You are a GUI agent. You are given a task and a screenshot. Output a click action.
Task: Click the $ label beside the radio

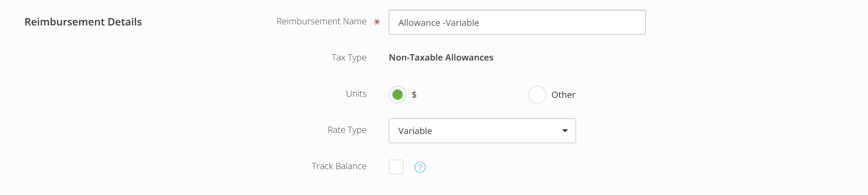(x=414, y=95)
